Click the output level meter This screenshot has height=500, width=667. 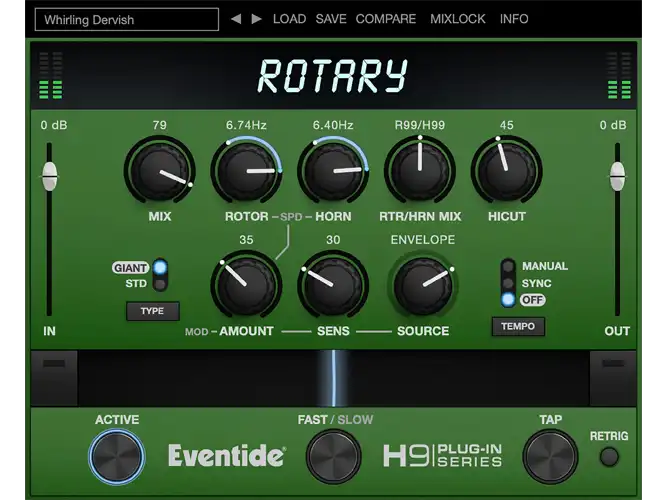pos(619,76)
